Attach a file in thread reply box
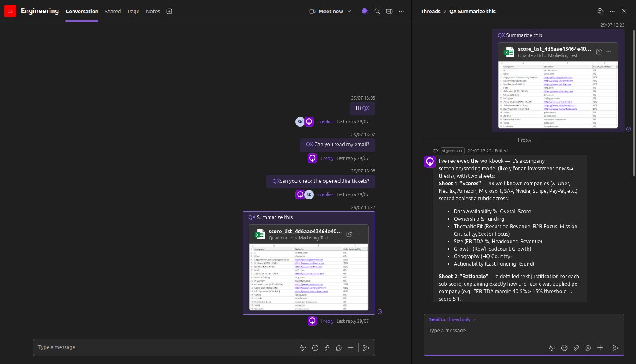636x364 pixels. [x=576, y=348]
